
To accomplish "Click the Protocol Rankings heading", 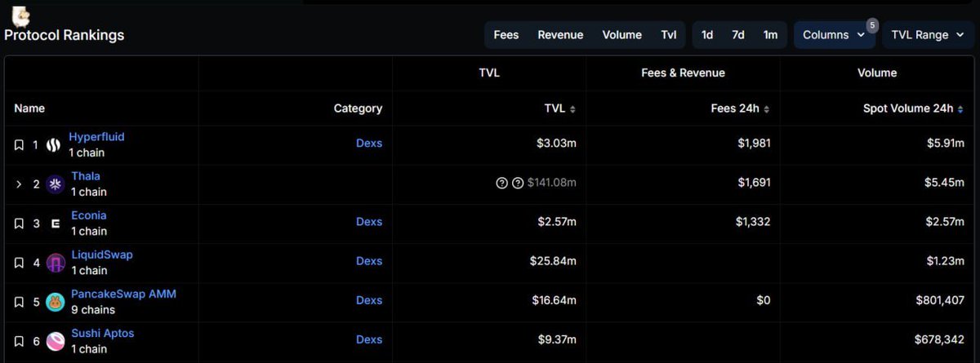I will pos(65,35).
